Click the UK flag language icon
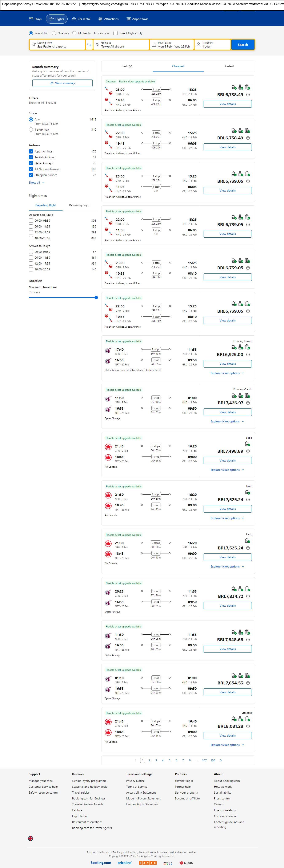 pyautogui.click(x=30, y=838)
